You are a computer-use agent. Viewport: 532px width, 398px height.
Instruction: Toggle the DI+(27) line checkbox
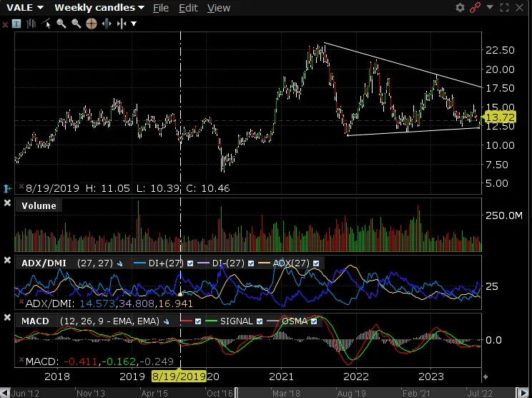coord(190,263)
